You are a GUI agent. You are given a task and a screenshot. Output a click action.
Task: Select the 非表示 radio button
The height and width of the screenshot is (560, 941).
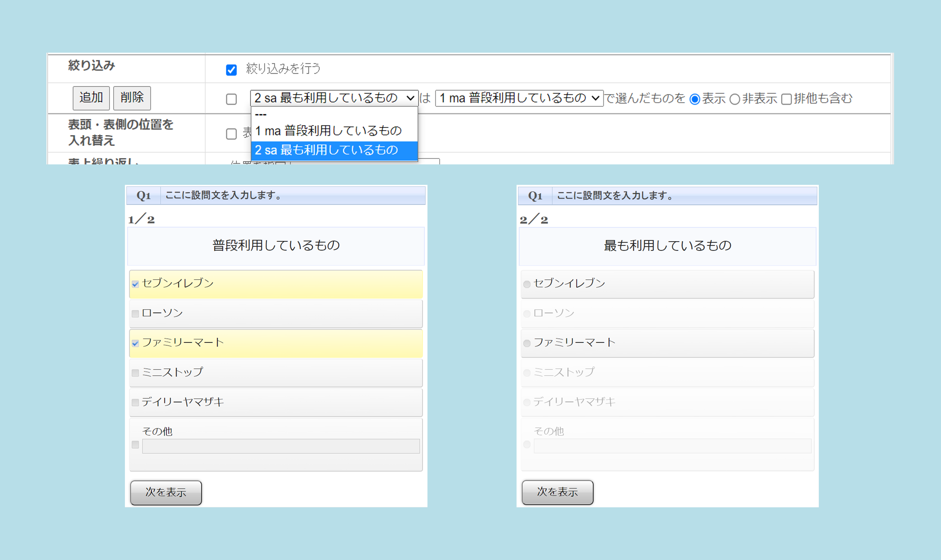[x=734, y=99]
